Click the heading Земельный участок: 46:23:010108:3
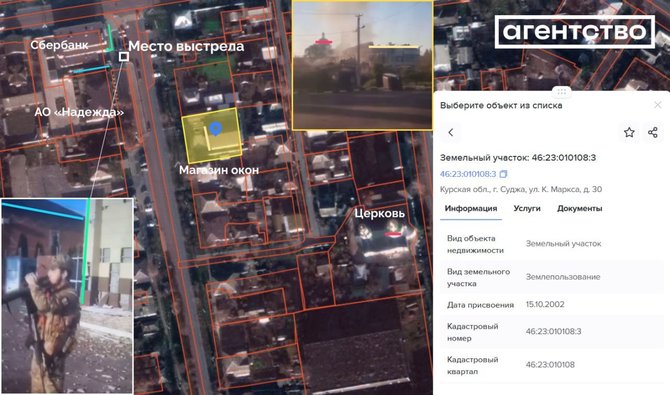The height and width of the screenshot is (395, 670). tap(518, 157)
